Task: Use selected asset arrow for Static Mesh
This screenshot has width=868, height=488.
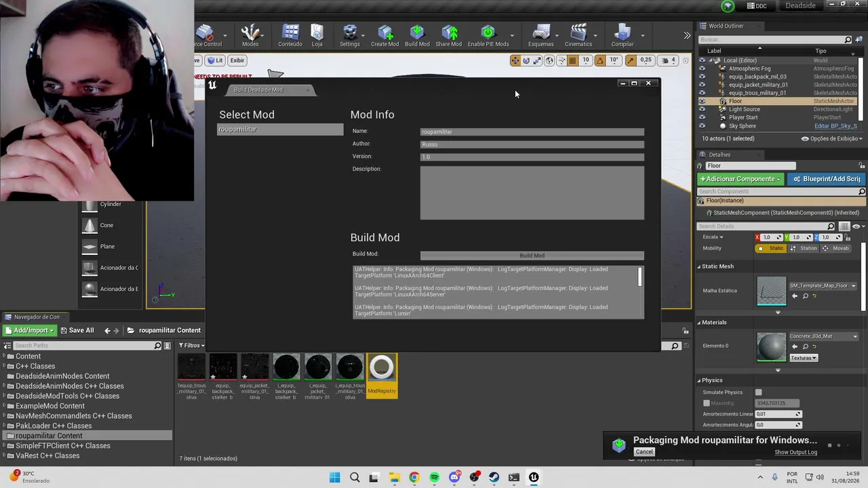Action: tap(795, 296)
